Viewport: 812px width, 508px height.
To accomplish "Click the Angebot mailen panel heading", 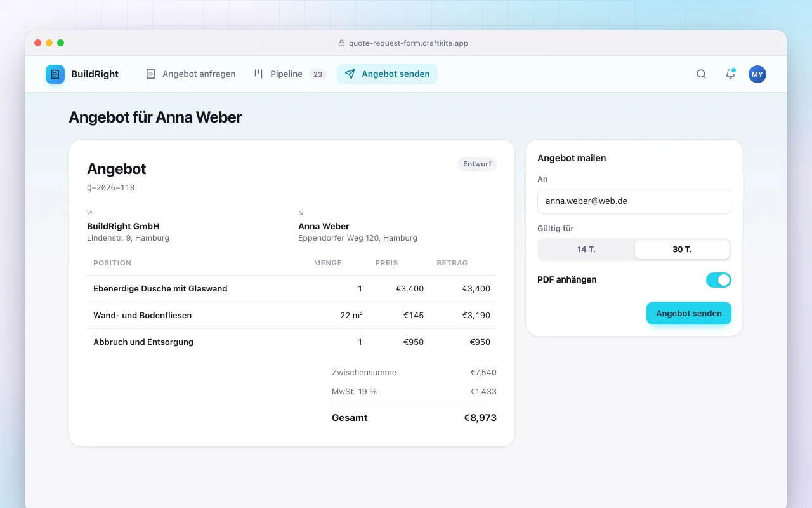I will [572, 158].
